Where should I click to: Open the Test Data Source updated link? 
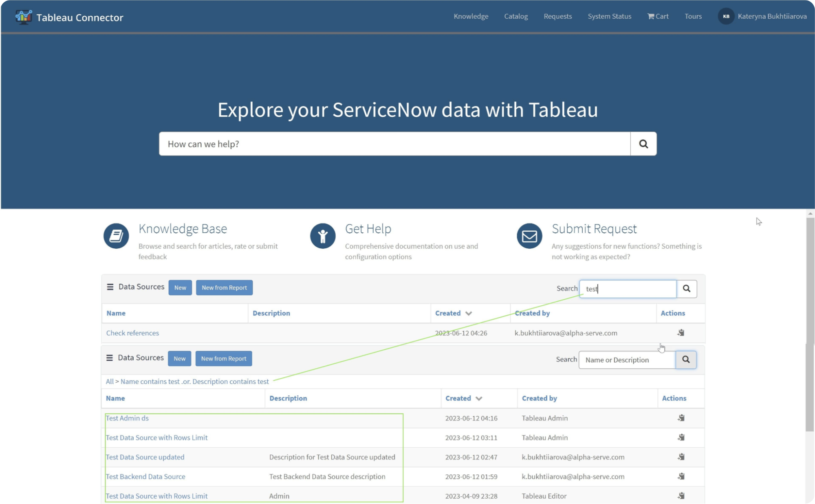pyautogui.click(x=145, y=457)
